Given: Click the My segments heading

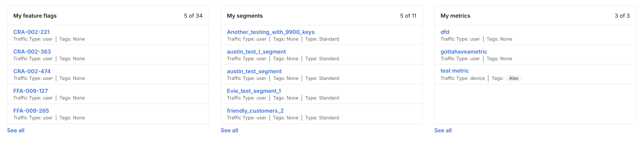Looking at the screenshot, I should [x=245, y=16].
